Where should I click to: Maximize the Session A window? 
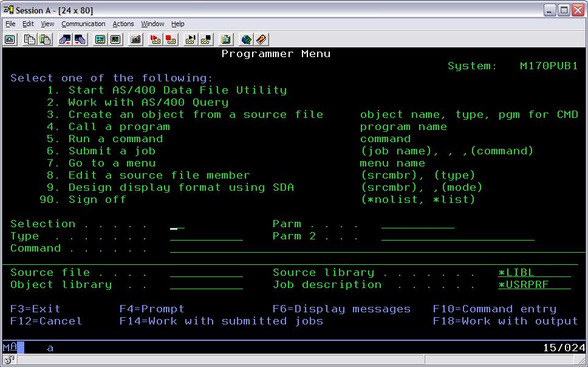point(564,10)
